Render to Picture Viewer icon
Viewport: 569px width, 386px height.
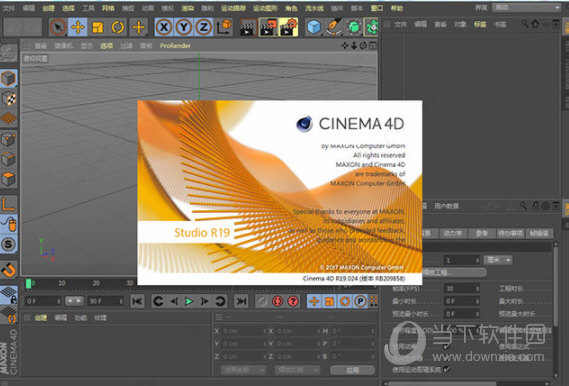[x=269, y=27]
